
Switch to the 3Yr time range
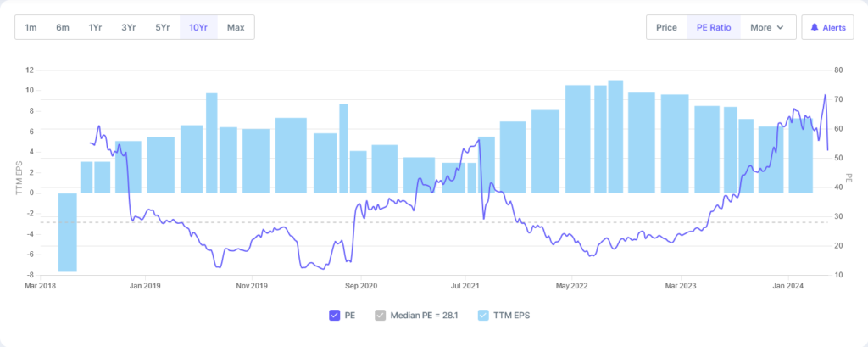click(129, 27)
